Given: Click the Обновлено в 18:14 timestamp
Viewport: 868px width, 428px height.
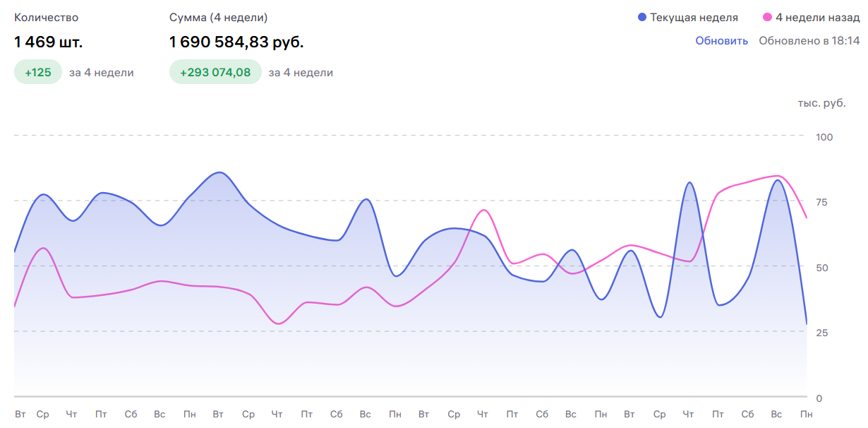Looking at the screenshot, I should pyautogui.click(x=809, y=41).
